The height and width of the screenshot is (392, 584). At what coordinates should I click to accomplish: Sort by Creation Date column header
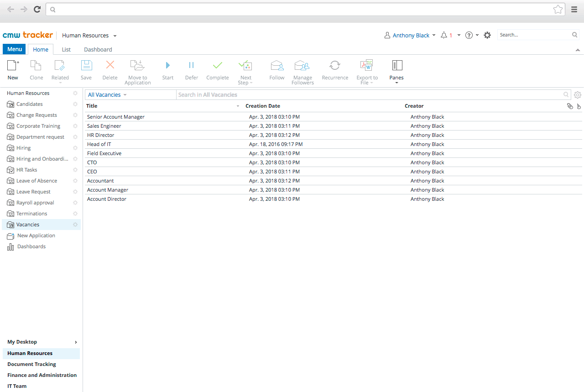[x=262, y=106]
